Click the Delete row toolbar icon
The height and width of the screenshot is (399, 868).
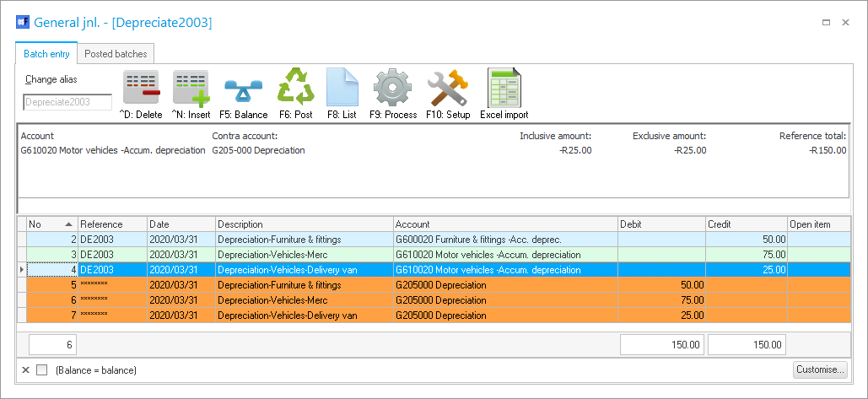[x=141, y=89]
